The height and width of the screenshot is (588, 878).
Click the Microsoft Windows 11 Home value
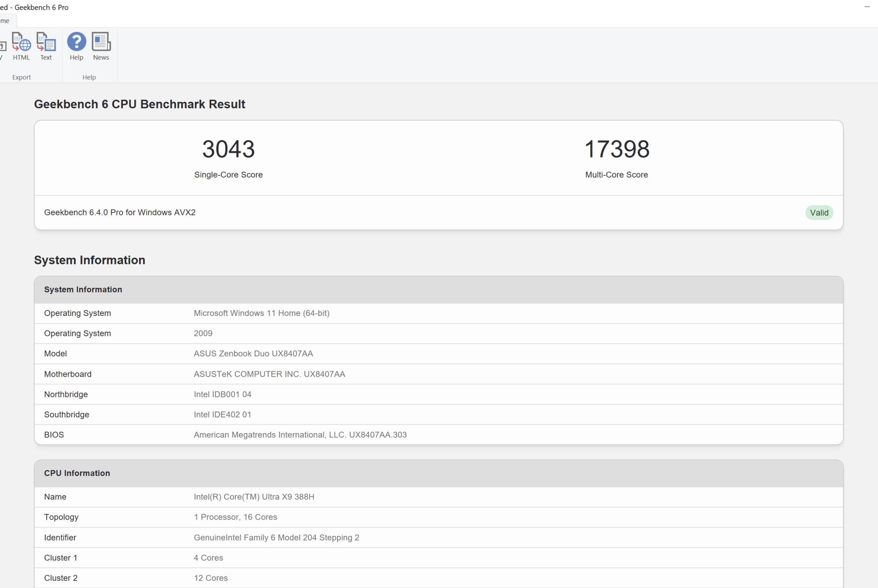(261, 313)
